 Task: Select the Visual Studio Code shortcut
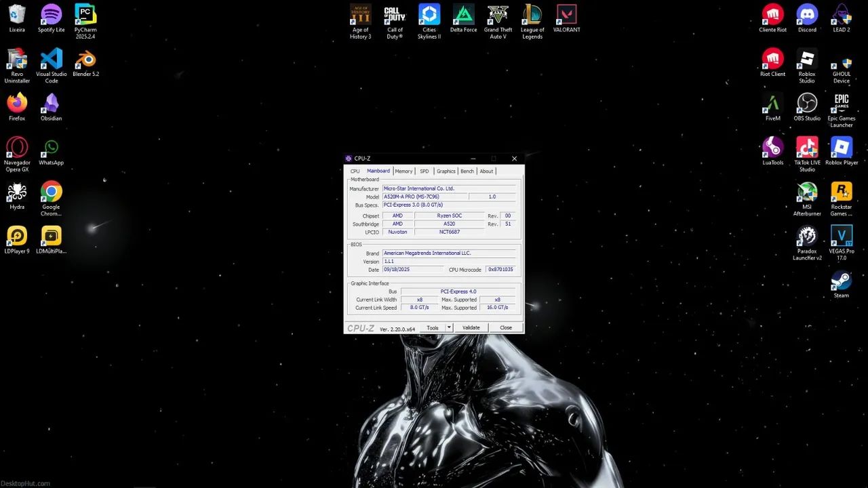[x=51, y=66]
